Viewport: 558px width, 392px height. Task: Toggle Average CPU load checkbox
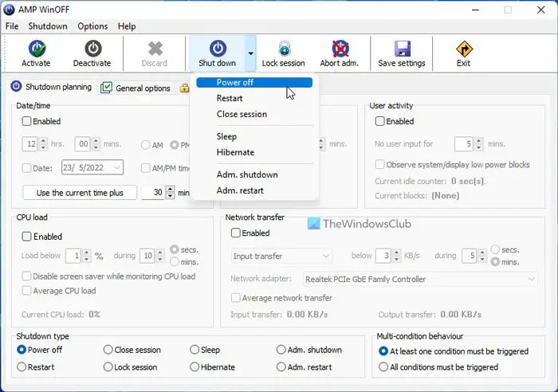tap(26, 291)
